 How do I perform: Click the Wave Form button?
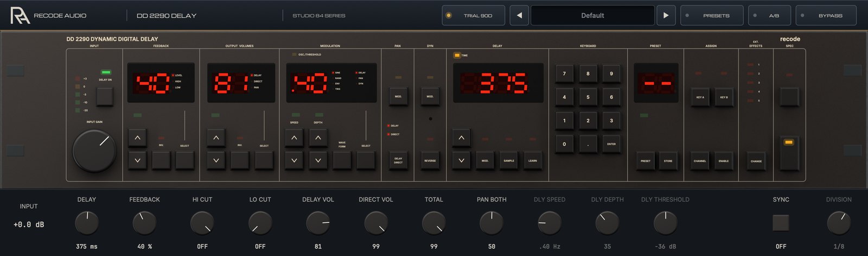tap(342, 161)
